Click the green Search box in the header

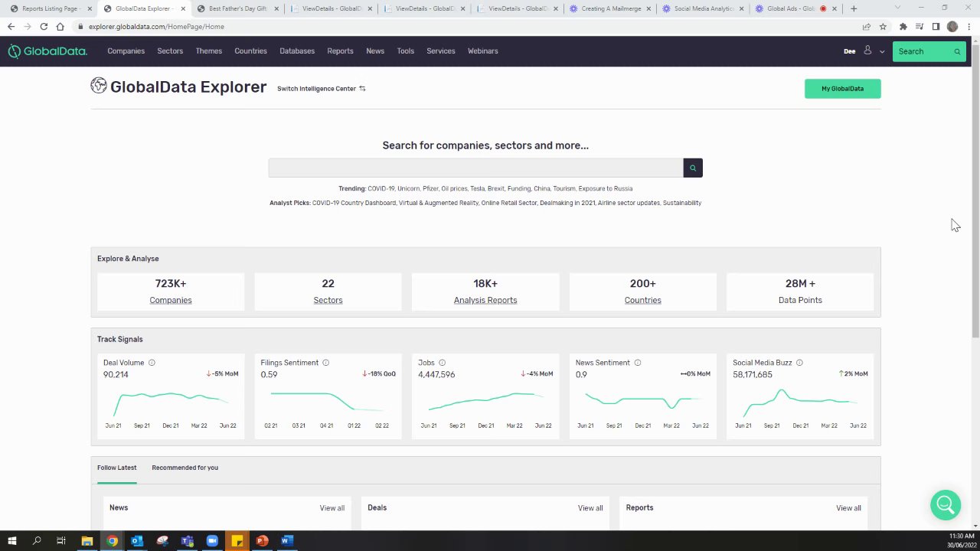[x=929, y=51]
